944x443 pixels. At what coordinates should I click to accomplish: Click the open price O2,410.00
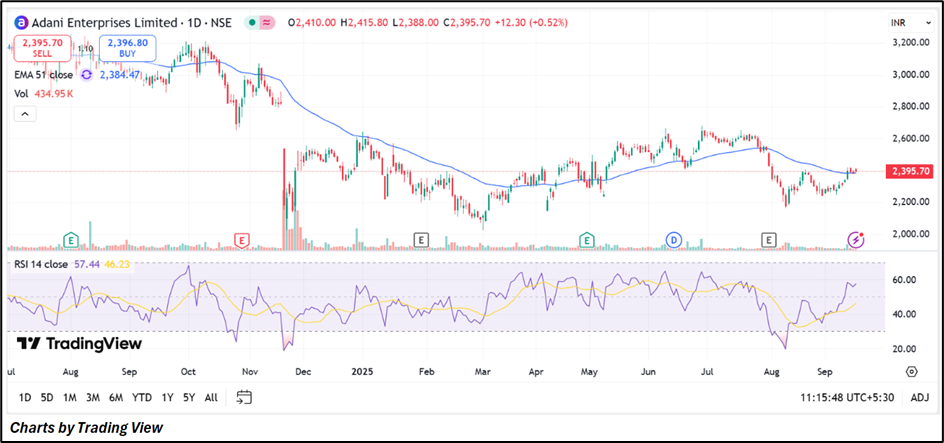[312, 23]
